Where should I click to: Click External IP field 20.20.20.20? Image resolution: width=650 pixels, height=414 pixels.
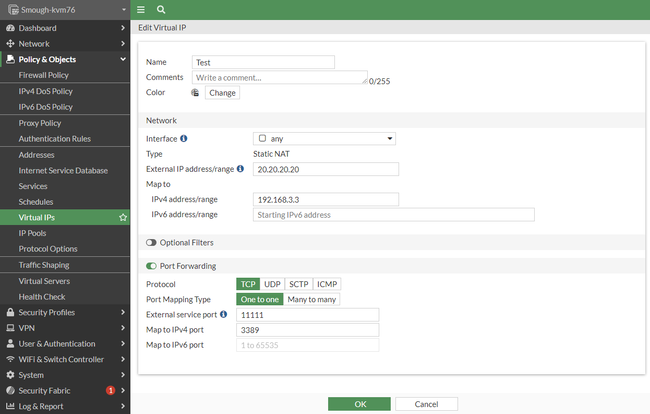pos(326,169)
